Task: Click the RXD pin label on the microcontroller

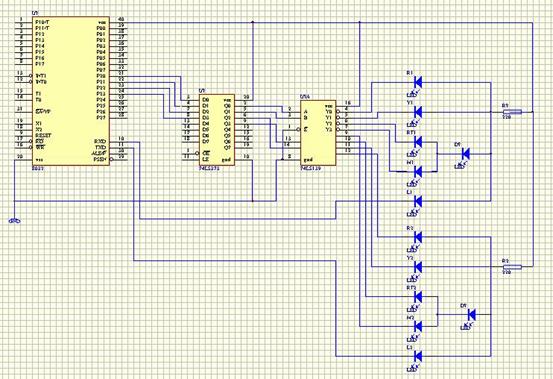Action: (99, 142)
